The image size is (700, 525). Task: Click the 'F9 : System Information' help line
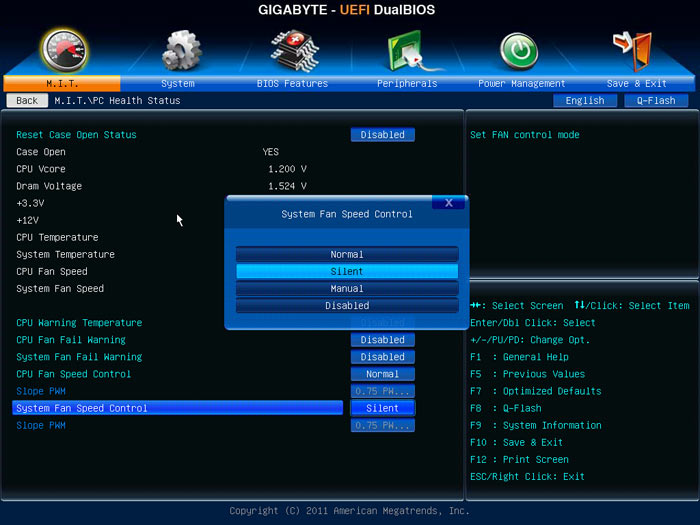536,425
